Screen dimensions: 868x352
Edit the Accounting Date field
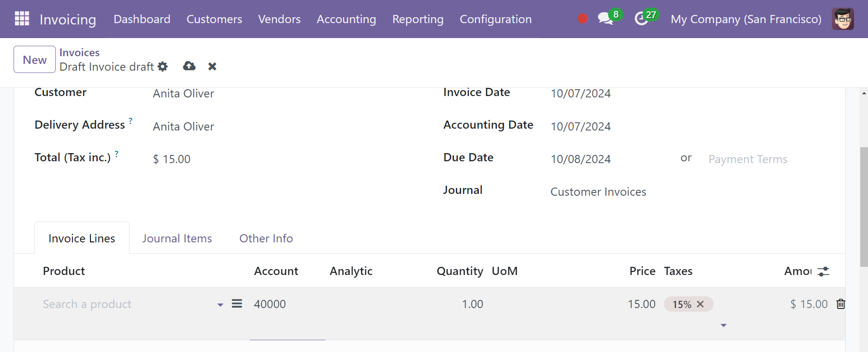(581, 126)
